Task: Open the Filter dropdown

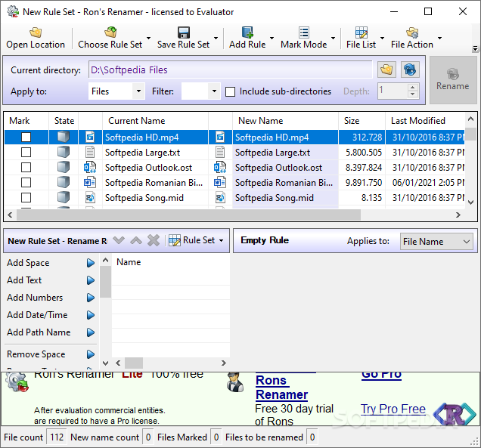Action: (214, 91)
